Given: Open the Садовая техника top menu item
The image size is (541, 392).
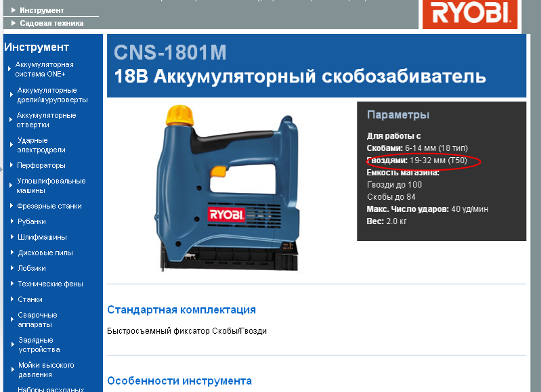Looking at the screenshot, I should [x=51, y=23].
